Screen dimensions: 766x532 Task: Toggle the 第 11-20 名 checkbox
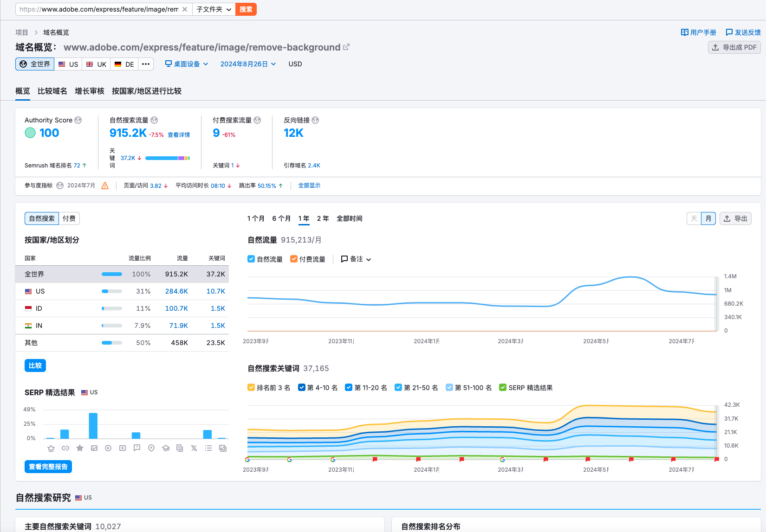[349, 387]
